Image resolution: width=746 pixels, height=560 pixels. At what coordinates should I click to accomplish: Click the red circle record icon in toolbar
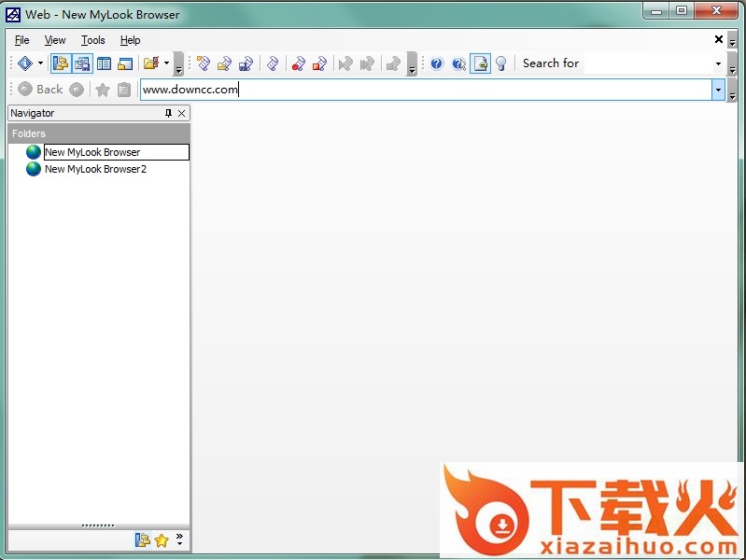coord(298,63)
